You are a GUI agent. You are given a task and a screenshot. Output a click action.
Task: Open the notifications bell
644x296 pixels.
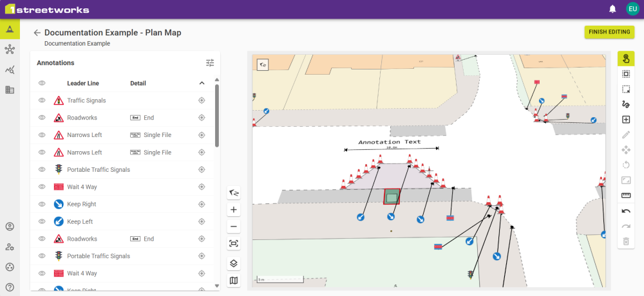click(x=612, y=9)
